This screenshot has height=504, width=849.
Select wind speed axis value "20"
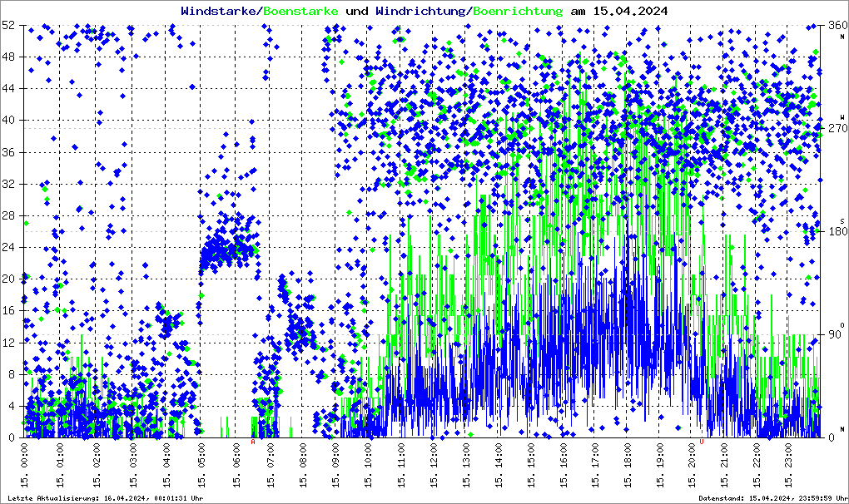(7, 279)
